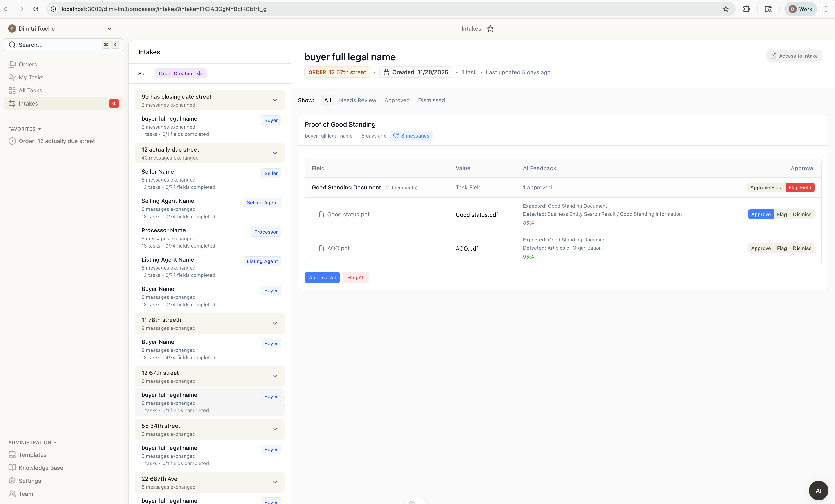Screen dimensions: 835x504
Task: Click the Good status.pdf file icon
Action: 321,215
